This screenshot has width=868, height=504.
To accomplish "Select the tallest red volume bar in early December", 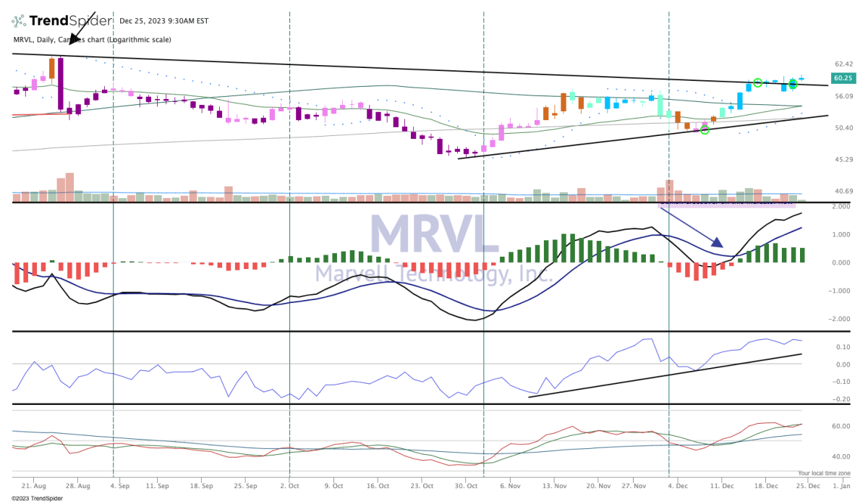I will tap(669, 190).
